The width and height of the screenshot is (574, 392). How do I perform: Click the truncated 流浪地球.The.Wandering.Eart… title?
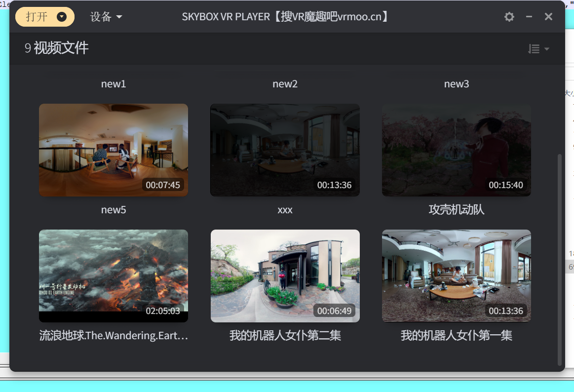[x=113, y=335]
